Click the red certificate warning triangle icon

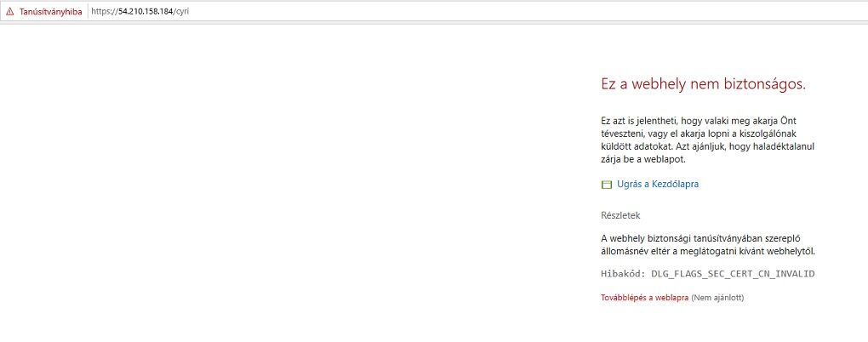click(x=9, y=12)
